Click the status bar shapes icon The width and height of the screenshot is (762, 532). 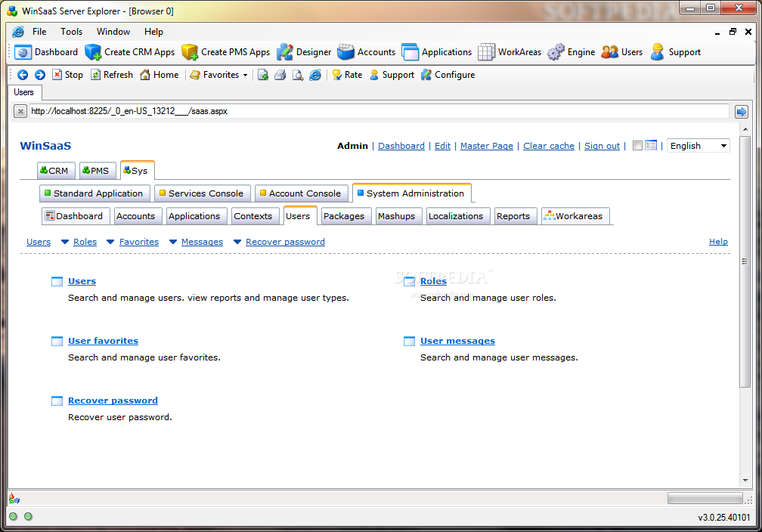pyautogui.click(x=14, y=499)
